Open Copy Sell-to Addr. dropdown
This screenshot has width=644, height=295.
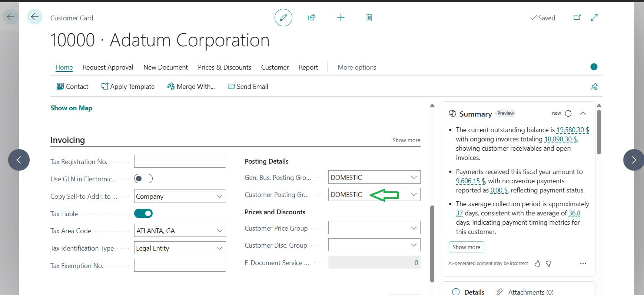(x=219, y=196)
